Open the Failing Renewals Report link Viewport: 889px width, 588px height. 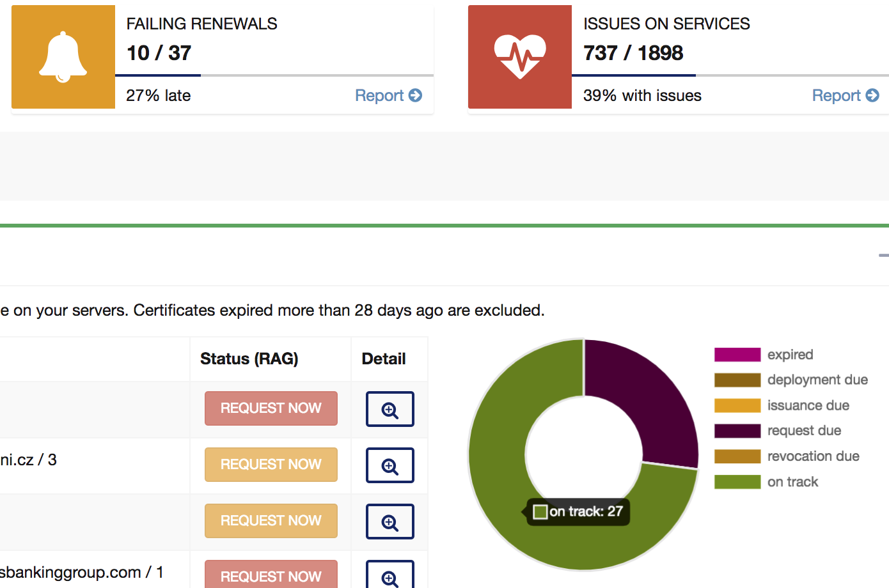click(388, 95)
